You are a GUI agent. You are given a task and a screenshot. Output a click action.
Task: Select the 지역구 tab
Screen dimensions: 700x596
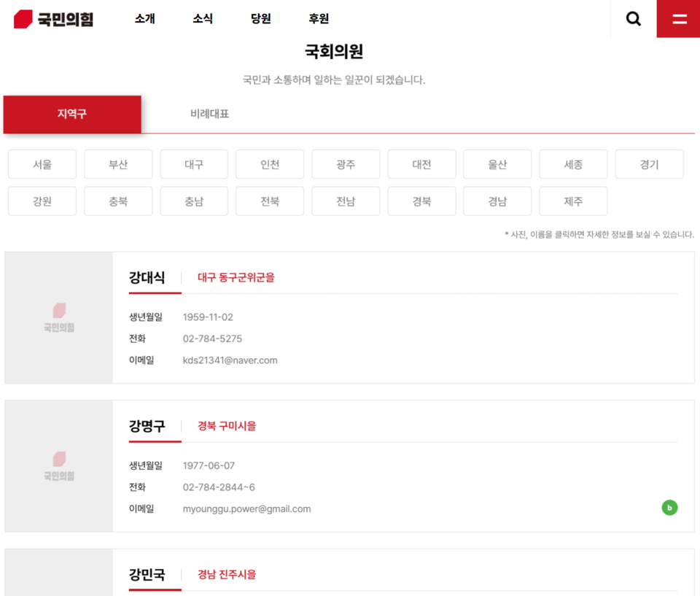72,115
